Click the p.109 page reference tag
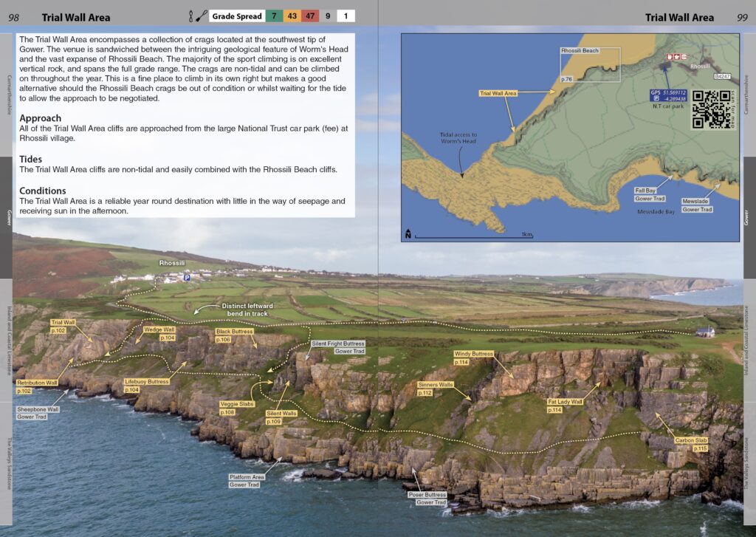The image size is (756, 537). click(273, 422)
